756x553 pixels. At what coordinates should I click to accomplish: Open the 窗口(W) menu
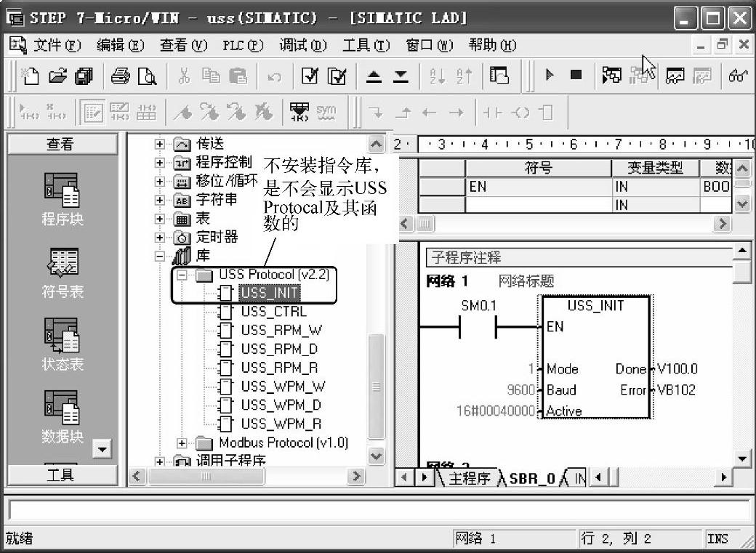tap(429, 45)
